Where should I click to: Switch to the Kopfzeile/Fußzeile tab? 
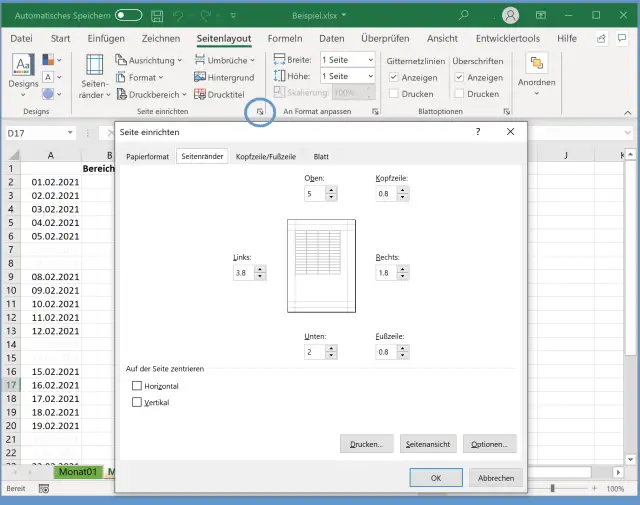(265, 156)
